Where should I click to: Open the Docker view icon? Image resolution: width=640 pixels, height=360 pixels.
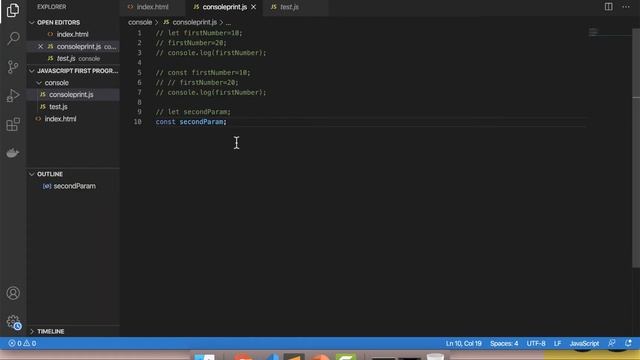pyautogui.click(x=13, y=153)
